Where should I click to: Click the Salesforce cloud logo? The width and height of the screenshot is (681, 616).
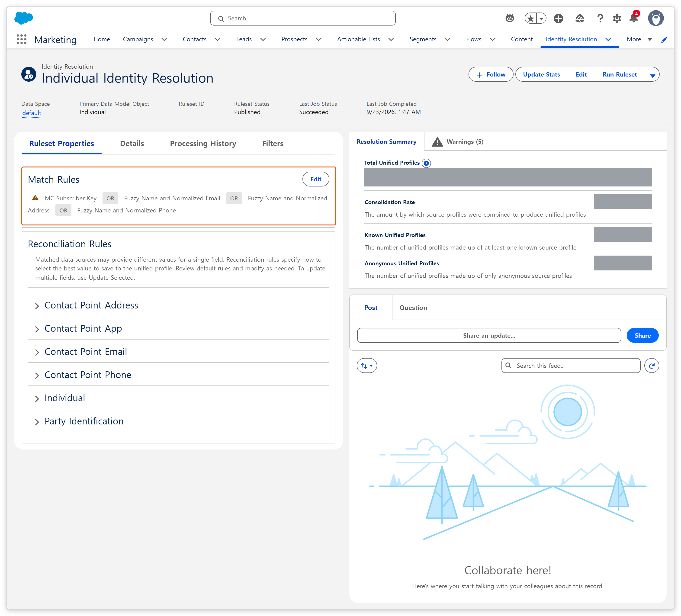point(24,18)
